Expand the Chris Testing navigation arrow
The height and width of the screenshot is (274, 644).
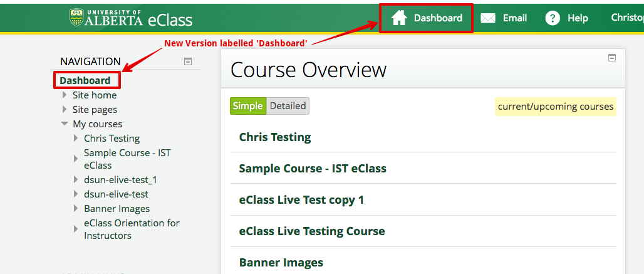pyautogui.click(x=76, y=139)
